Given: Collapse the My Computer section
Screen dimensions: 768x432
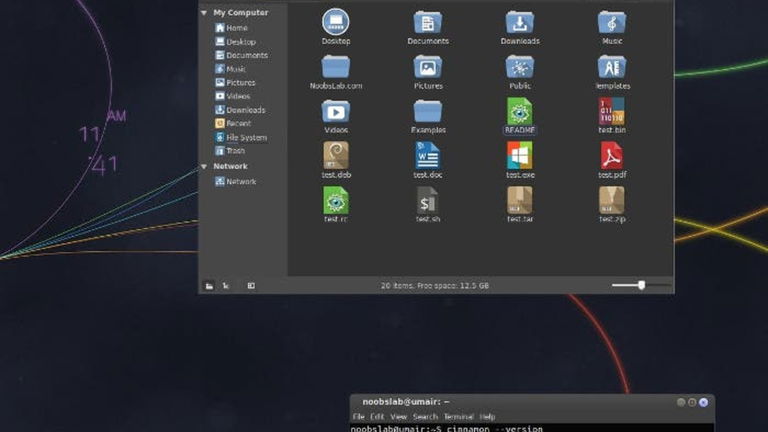Looking at the screenshot, I should (x=204, y=13).
